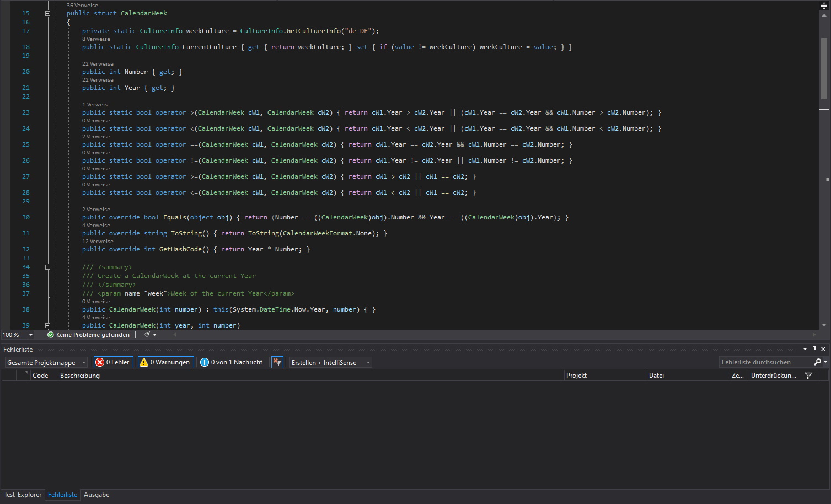Click the search magnifier icon in Fehlerliste
The width and height of the screenshot is (831, 504).
[817, 362]
